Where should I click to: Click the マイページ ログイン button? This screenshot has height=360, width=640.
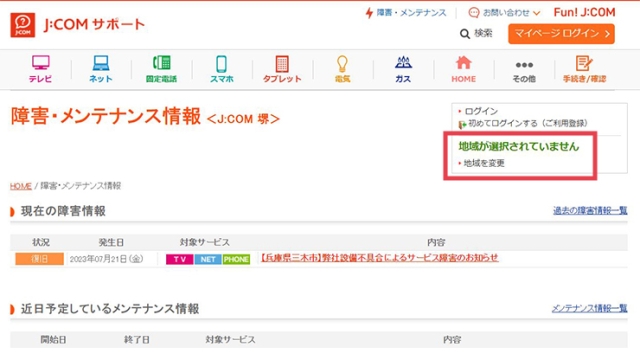coord(561,34)
